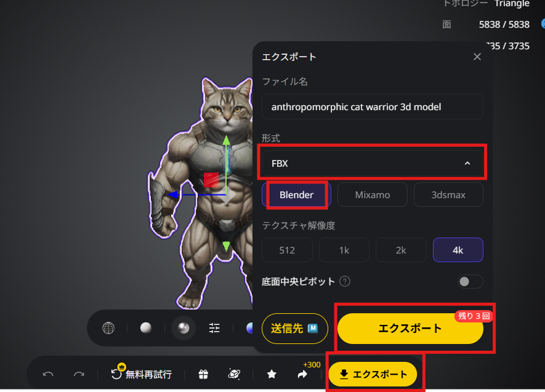Screen dimensions: 545x392
Task: Click the wireframe globe view icon
Action: coord(108,328)
